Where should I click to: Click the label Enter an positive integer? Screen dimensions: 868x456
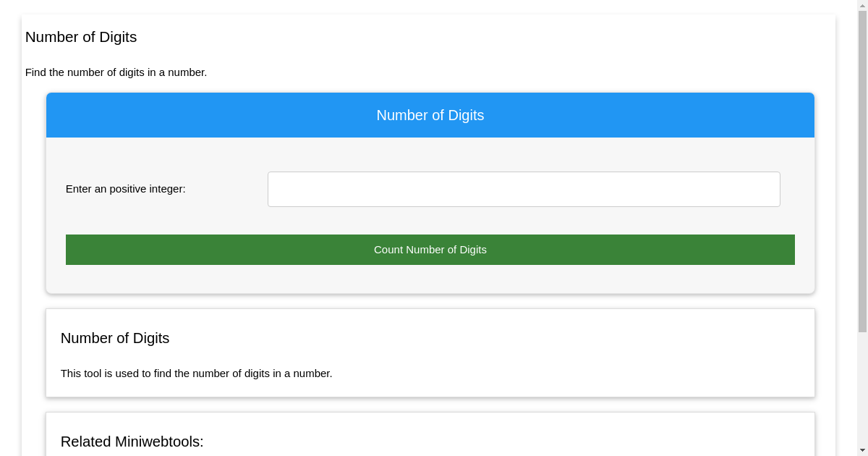coord(124,189)
